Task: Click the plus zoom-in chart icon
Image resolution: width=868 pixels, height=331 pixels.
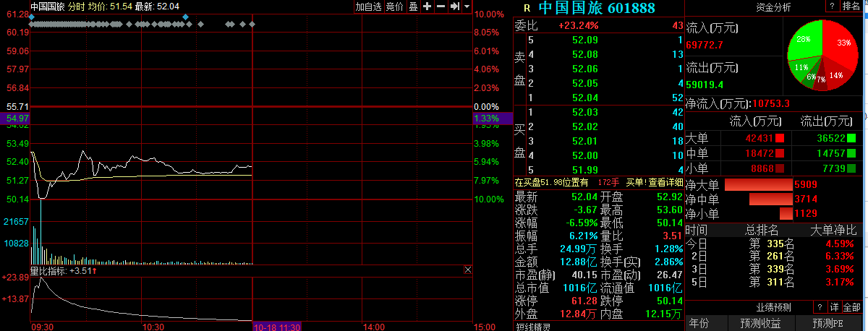Action: 427,7
